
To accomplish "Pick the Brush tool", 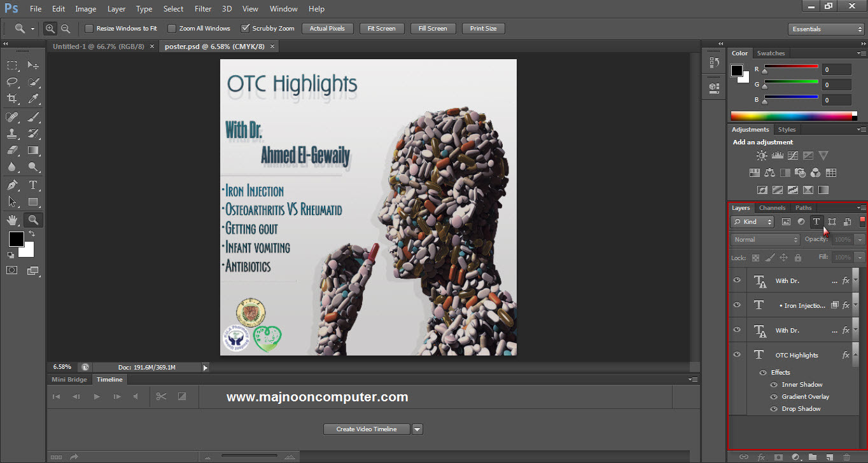I will coord(33,116).
